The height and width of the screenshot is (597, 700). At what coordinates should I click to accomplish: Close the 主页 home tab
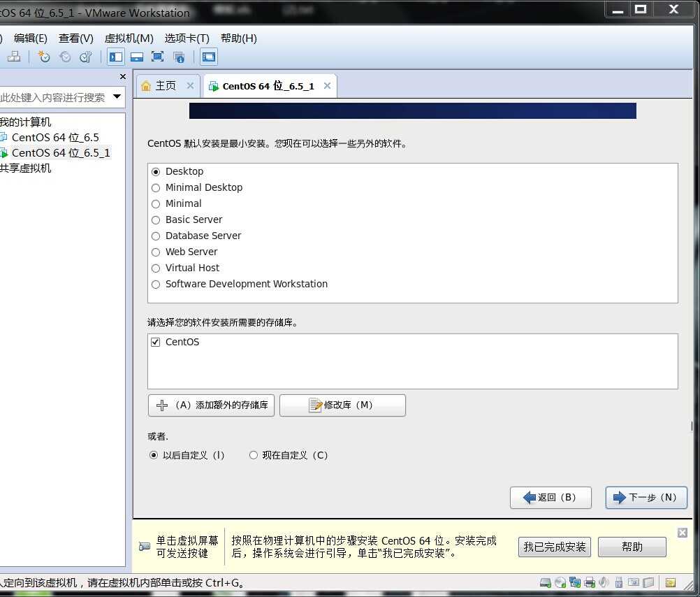coord(190,85)
